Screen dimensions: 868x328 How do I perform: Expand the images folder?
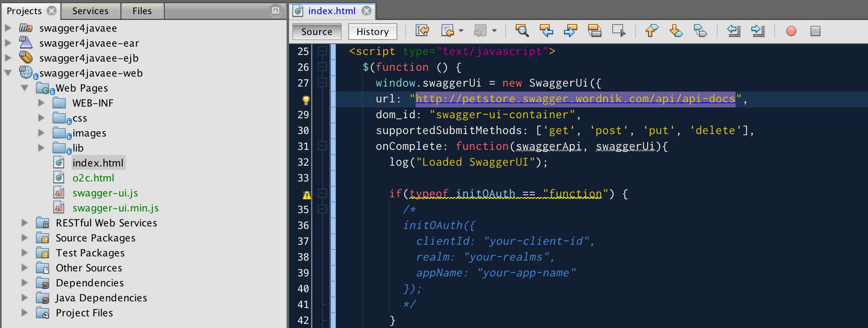(x=41, y=133)
